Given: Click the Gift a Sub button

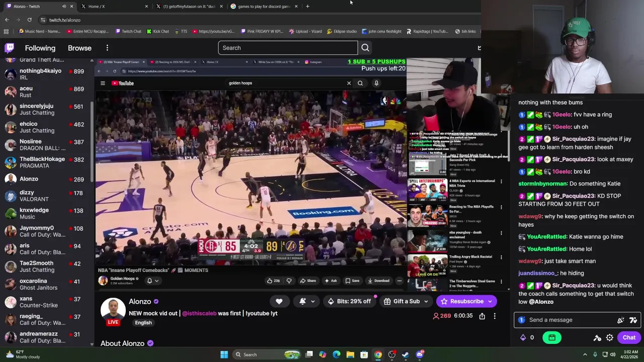Looking at the screenshot, I should tap(401, 301).
